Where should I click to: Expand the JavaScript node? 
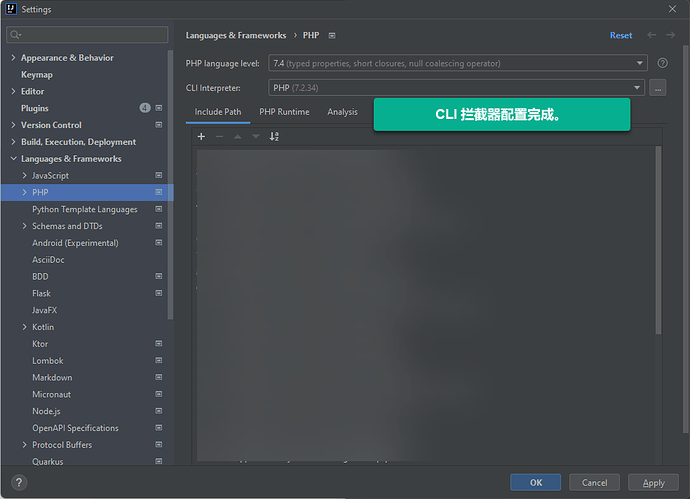coord(25,175)
